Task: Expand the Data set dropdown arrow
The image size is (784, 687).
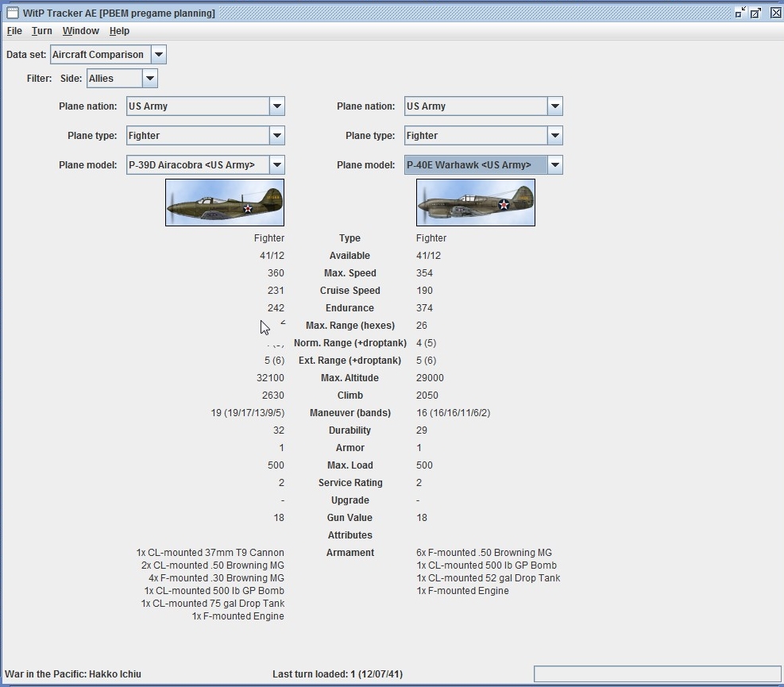Action: 159,55
